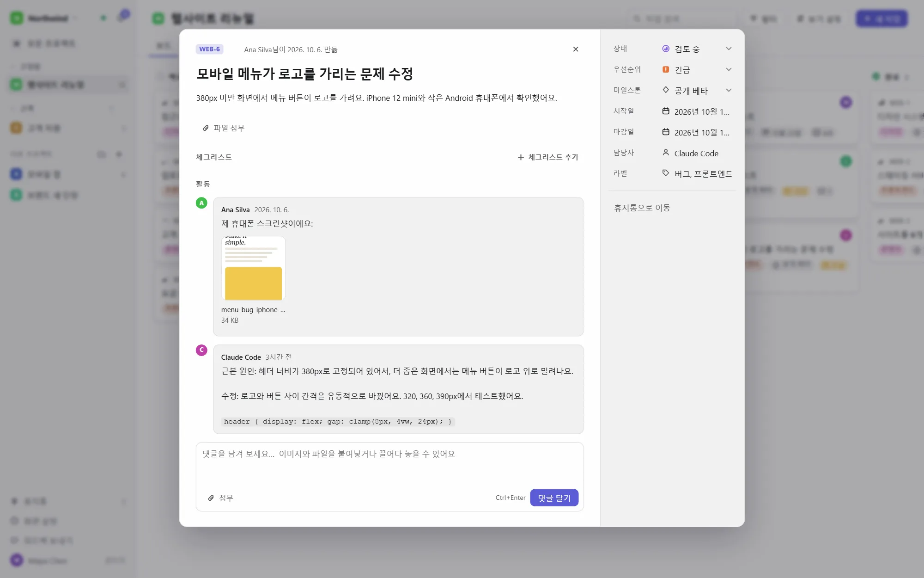Click the WEB-6 issue ID badge

coord(209,49)
